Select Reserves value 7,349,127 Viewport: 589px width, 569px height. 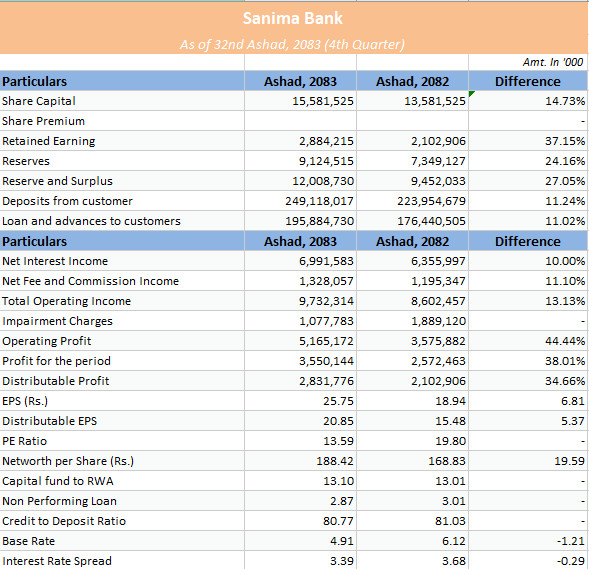coord(438,161)
